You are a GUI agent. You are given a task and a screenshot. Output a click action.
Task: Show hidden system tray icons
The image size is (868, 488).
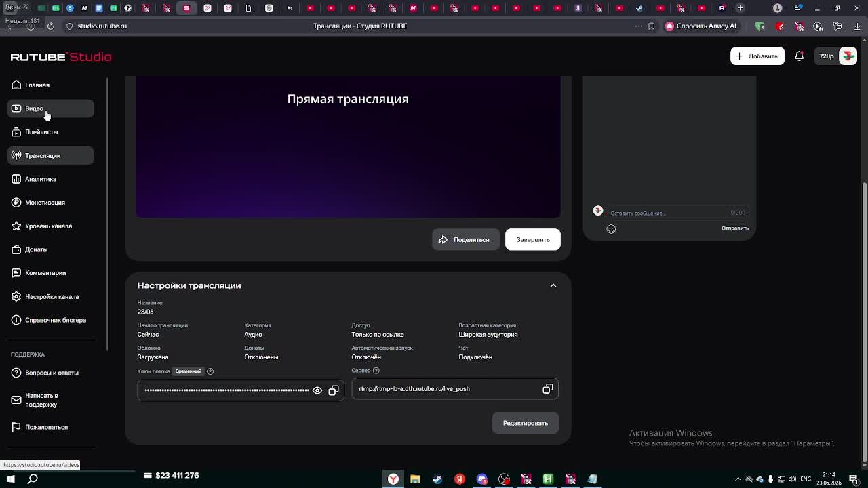[738, 479]
